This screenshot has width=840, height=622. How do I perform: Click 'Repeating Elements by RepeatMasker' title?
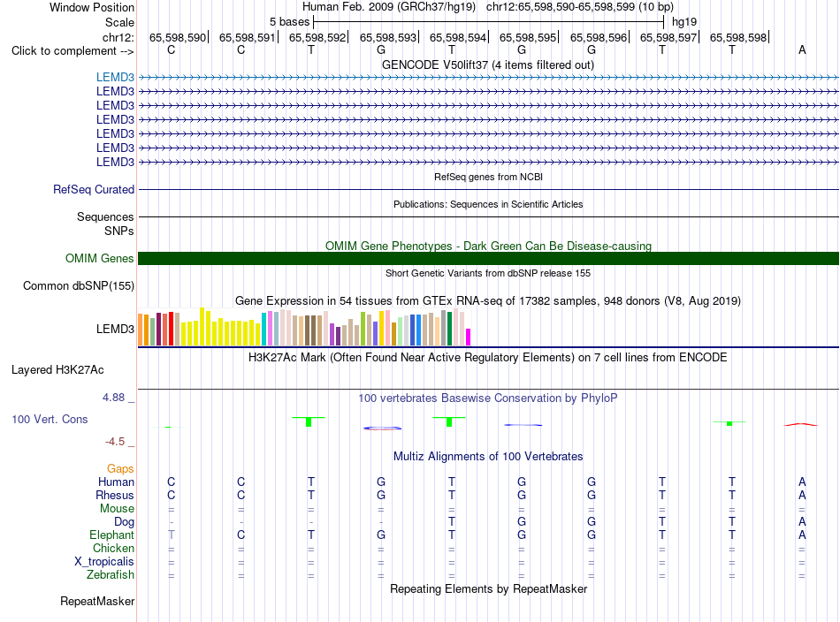(x=488, y=588)
